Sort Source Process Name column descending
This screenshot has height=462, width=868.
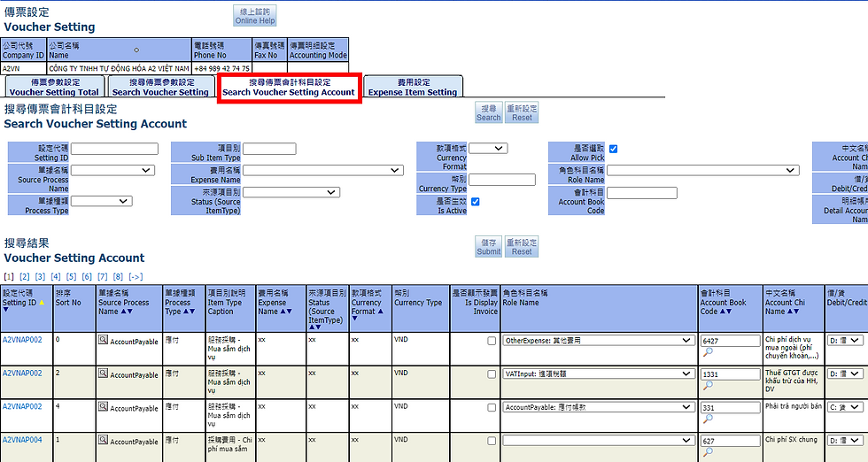point(130,312)
